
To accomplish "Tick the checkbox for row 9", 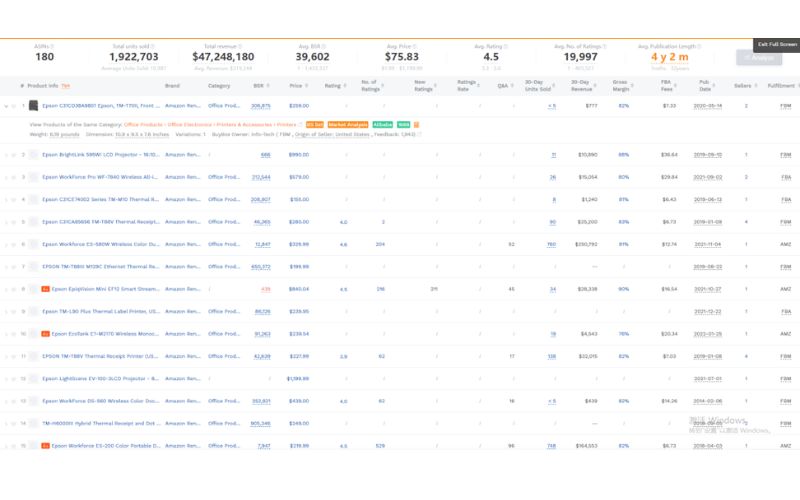I will point(14,312).
